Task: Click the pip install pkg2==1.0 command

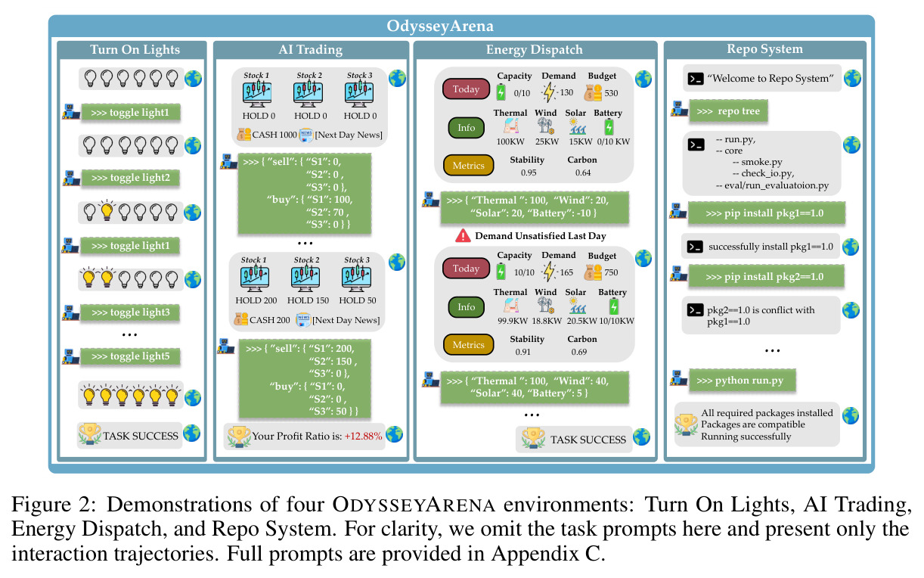Action: point(766,276)
